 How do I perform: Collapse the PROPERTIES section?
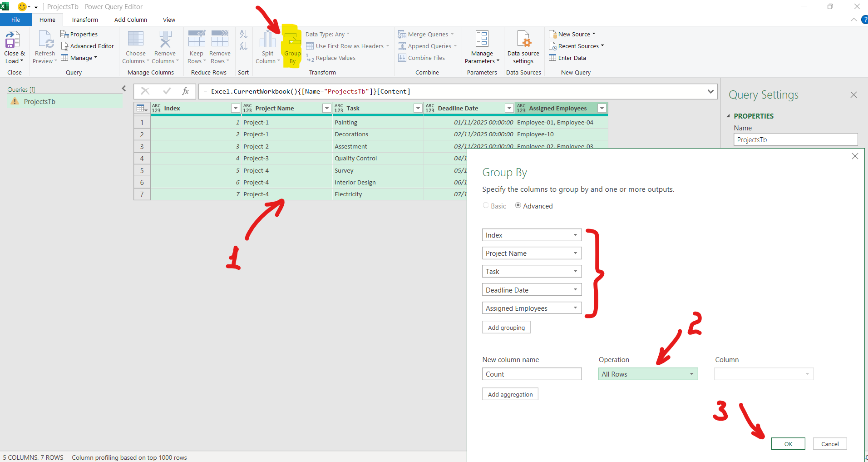click(x=728, y=116)
